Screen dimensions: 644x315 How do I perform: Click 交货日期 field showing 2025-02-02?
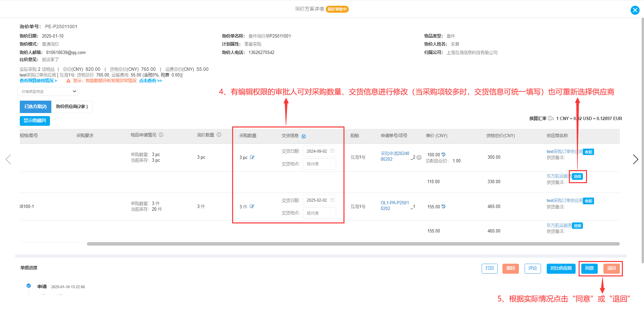tap(319, 200)
